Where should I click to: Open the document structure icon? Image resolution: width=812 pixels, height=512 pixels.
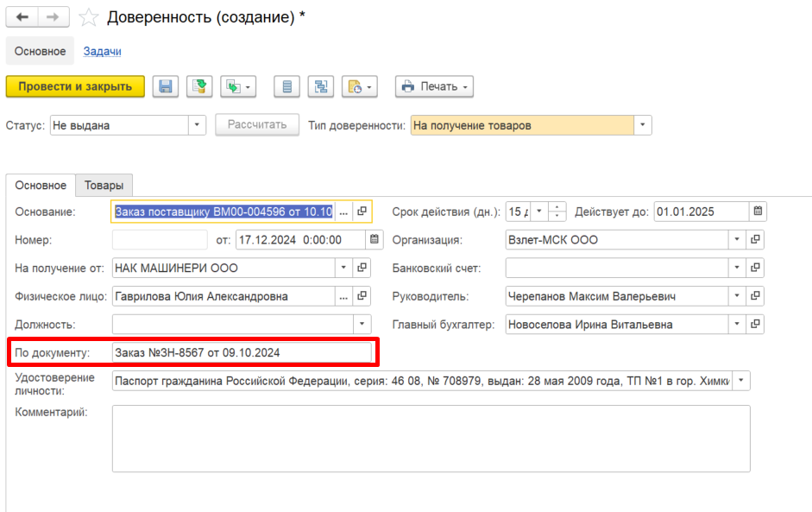(321, 86)
